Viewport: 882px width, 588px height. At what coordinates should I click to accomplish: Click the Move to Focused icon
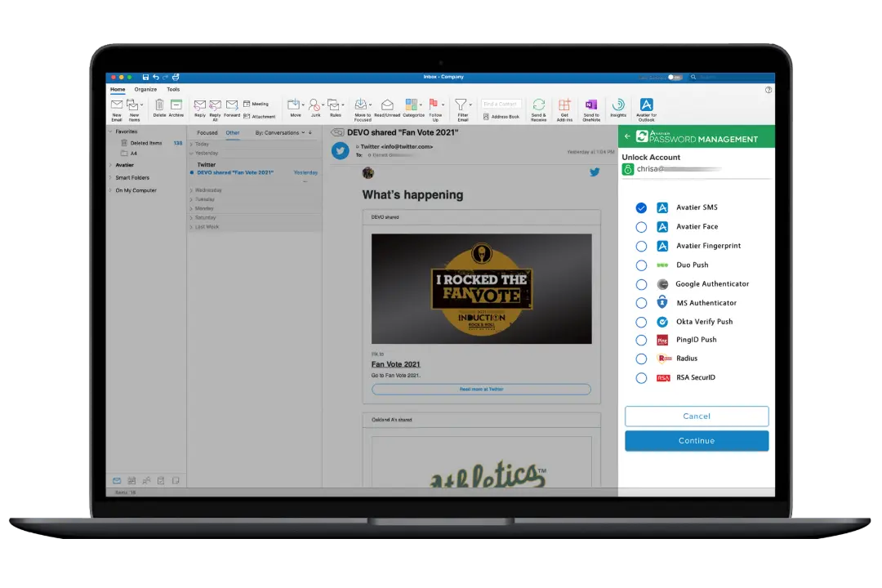[x=361, y=105]
